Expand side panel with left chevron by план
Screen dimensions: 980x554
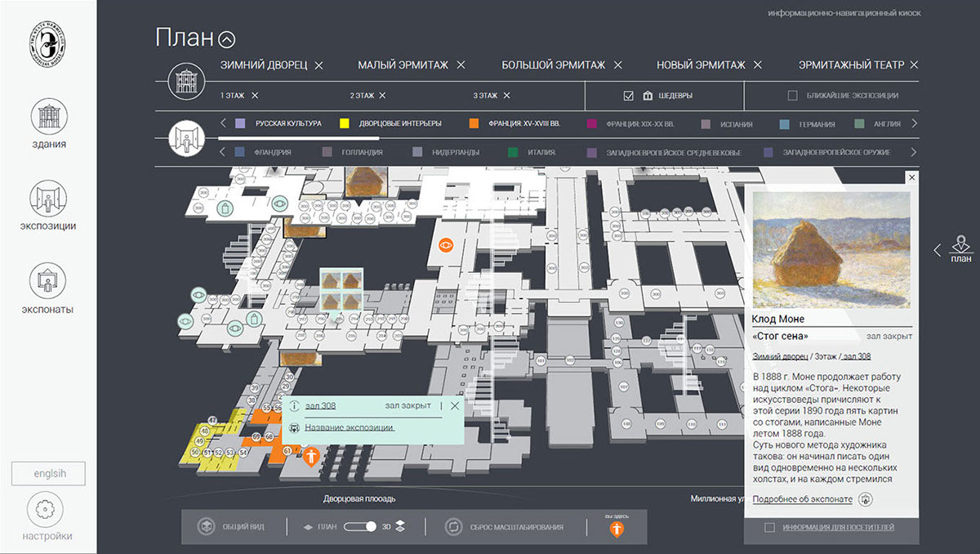pyautogui.click(x=938, y=250)
